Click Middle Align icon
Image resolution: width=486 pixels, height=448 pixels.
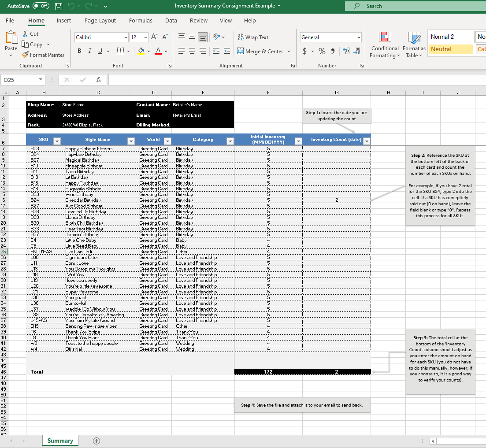click(192, 37)
